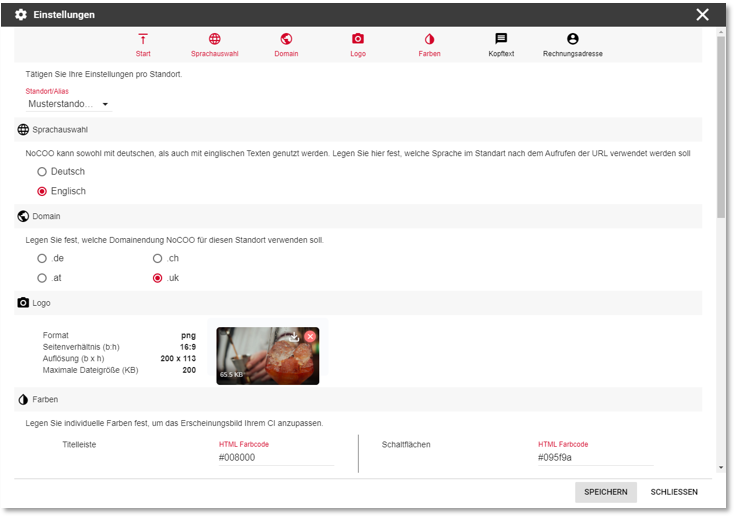The width and height of the screenshot is (734, 516).
Task: Click the Domain tab label
Action: (286, 54)
